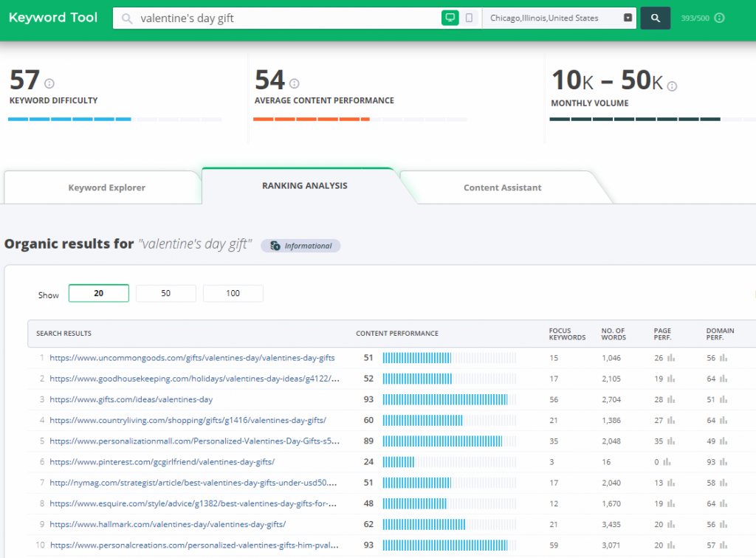Click page perf chart icon for personalcreations row
This screenshot has width=756, height=558.
(x=671, y=545)
